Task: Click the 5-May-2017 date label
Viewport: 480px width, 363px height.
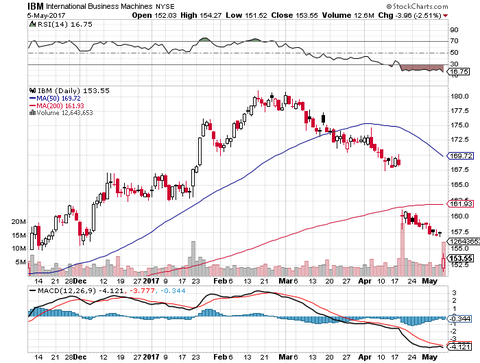Action: click(x=46, y=15)
